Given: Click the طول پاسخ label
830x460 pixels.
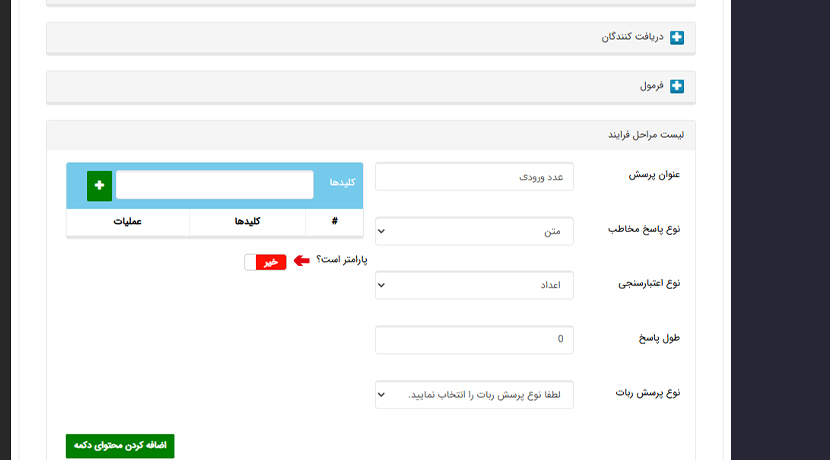Looking at the screenshot, I should click(659, 338).
